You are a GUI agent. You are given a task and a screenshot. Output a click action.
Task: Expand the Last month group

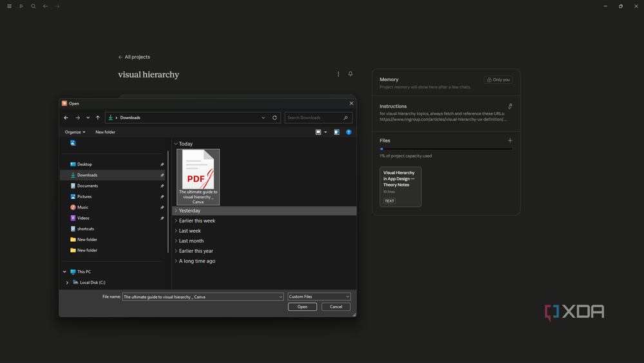pyautogui.click(x=176, y=241)
